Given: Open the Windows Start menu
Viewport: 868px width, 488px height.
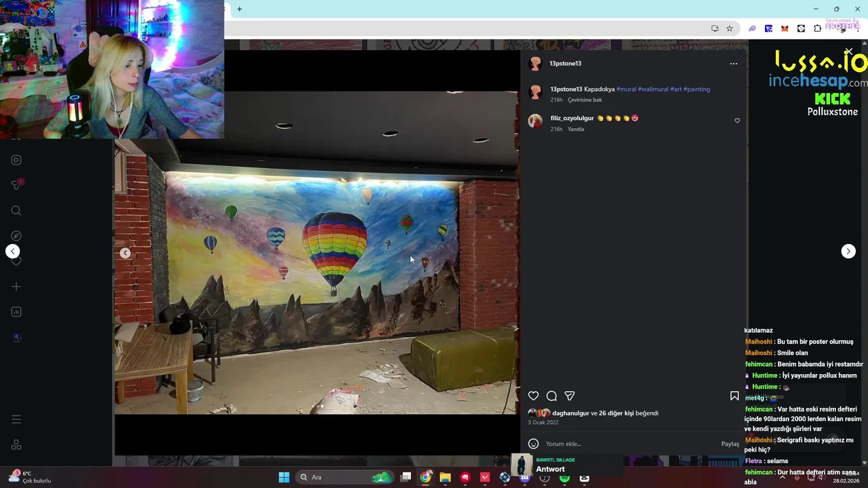Looking at the screenshot, I should (x=284, y=477).
